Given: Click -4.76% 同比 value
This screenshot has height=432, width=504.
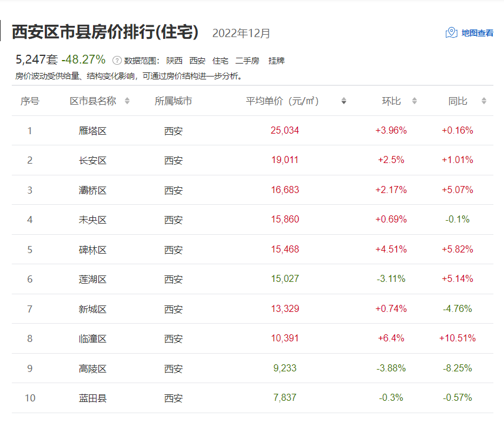Looking at the screenshot, I should click(457, 308).
